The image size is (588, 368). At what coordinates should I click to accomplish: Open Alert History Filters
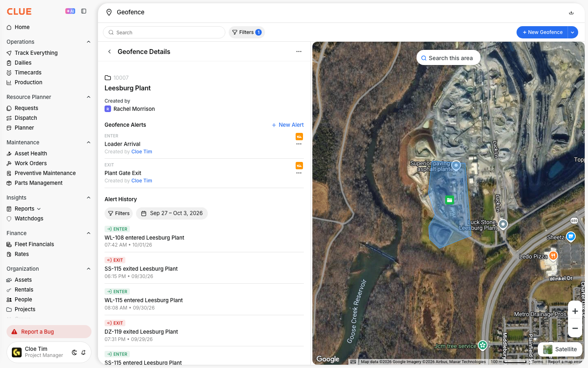coord(119,213)
